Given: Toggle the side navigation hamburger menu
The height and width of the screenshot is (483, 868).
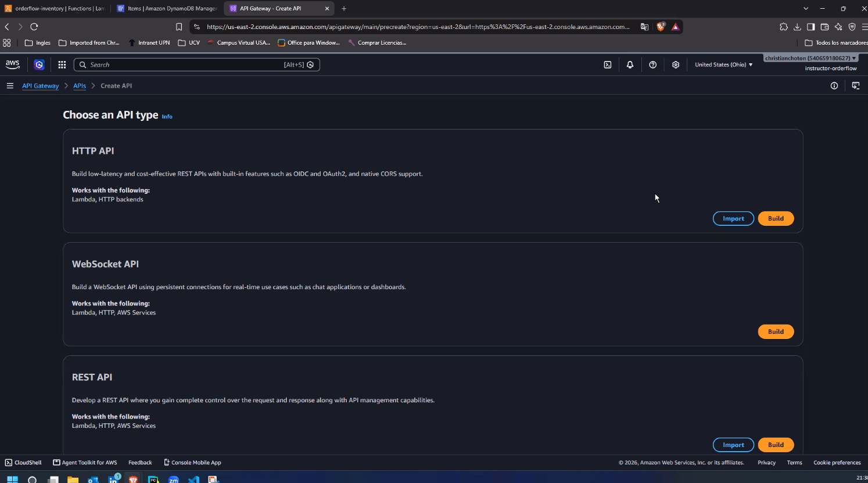Looking at the screenshot, I should 10,86.
